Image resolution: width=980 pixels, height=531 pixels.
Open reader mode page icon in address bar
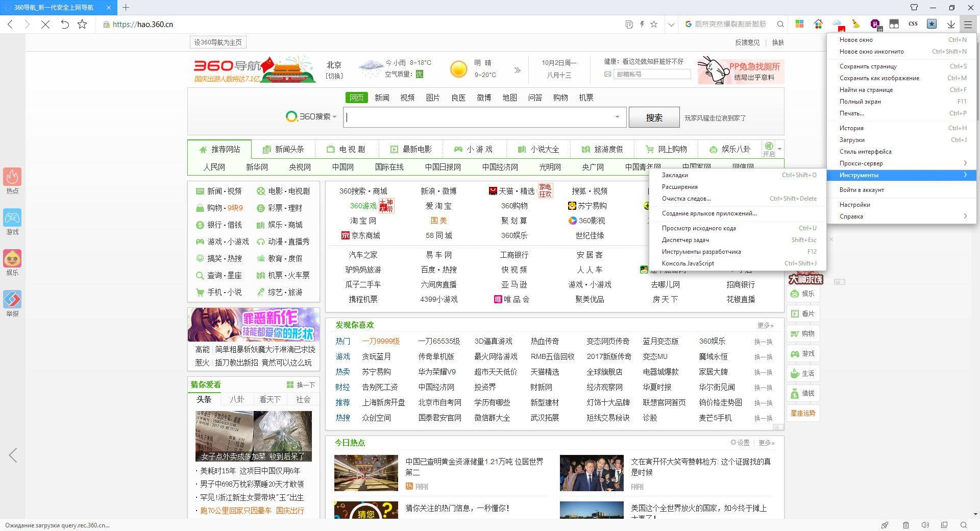coord(629,24)
